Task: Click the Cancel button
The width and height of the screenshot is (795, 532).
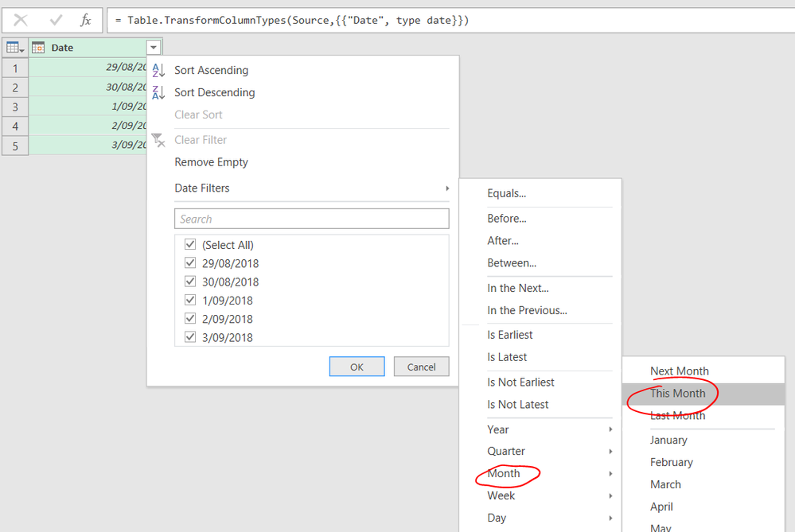Action: click(421, 367)
